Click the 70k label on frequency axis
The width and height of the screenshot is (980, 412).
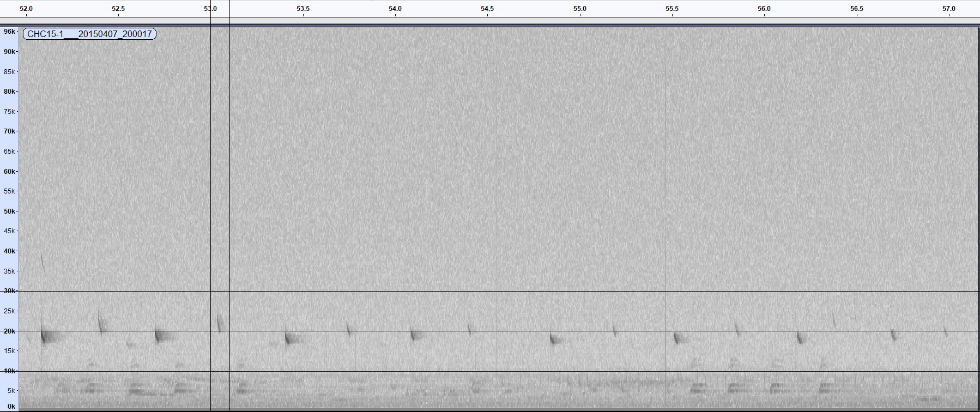pos(9,131)
